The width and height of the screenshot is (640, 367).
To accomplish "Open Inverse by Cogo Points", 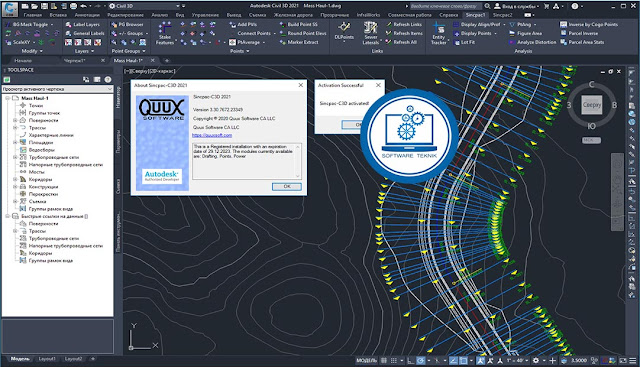I will tap(589, 24).
